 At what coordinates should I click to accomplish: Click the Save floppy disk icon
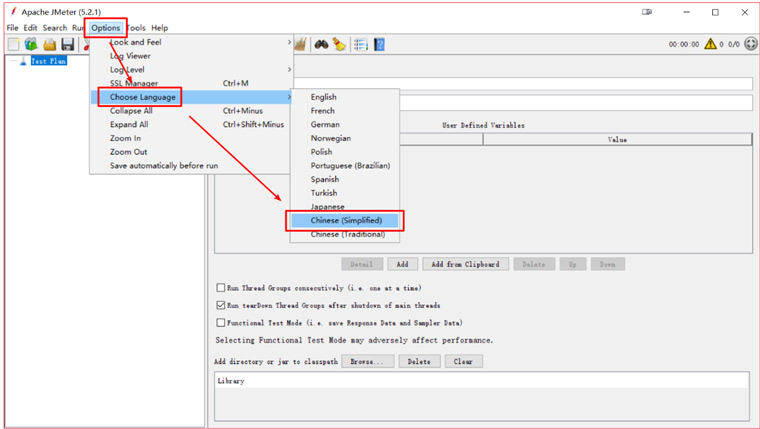[x=67, y=45]
